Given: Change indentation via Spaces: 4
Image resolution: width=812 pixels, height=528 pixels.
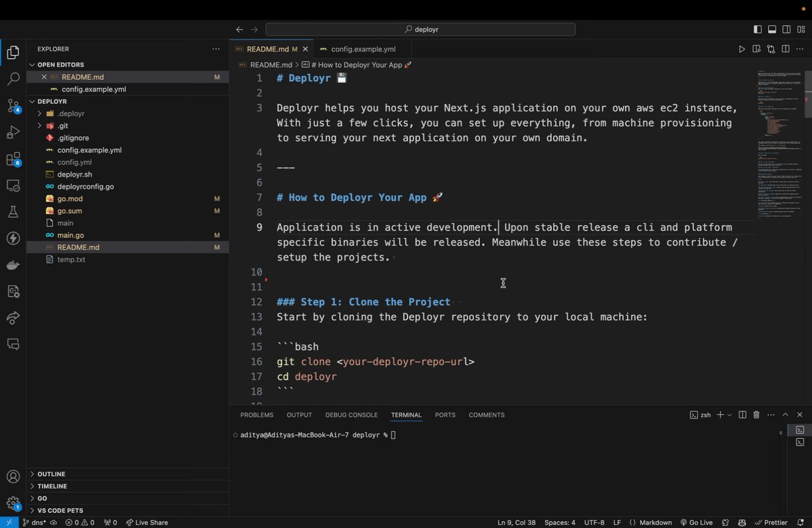Looking at the screenshot, I should [x=560, y=522].
